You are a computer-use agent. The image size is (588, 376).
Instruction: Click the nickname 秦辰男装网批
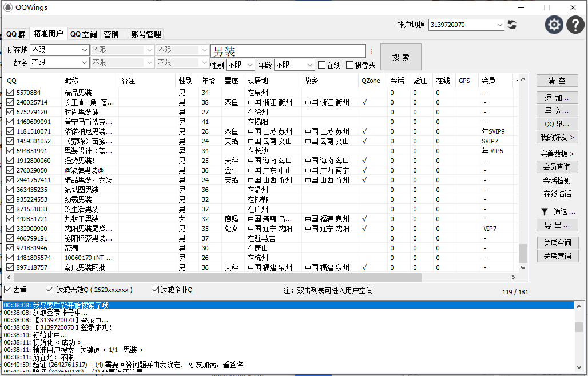pos(85,267)
